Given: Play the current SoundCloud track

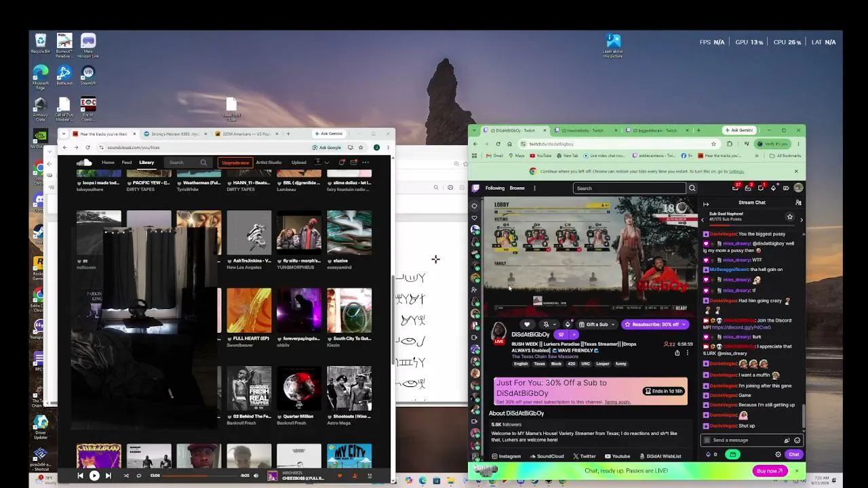Looking at the screenshot, I should click(x=94, y=476).
